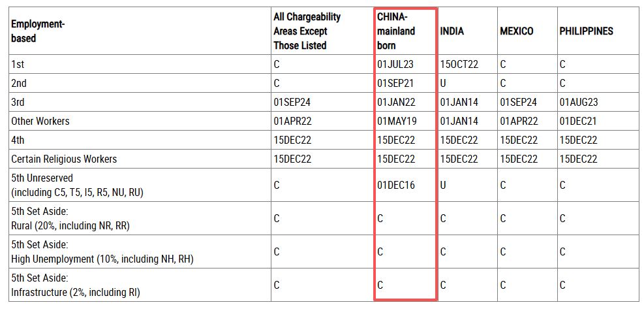Select the Certain Religious Workers row label
Viewport: 644px width, 309px height.
[x=64, y=159]
